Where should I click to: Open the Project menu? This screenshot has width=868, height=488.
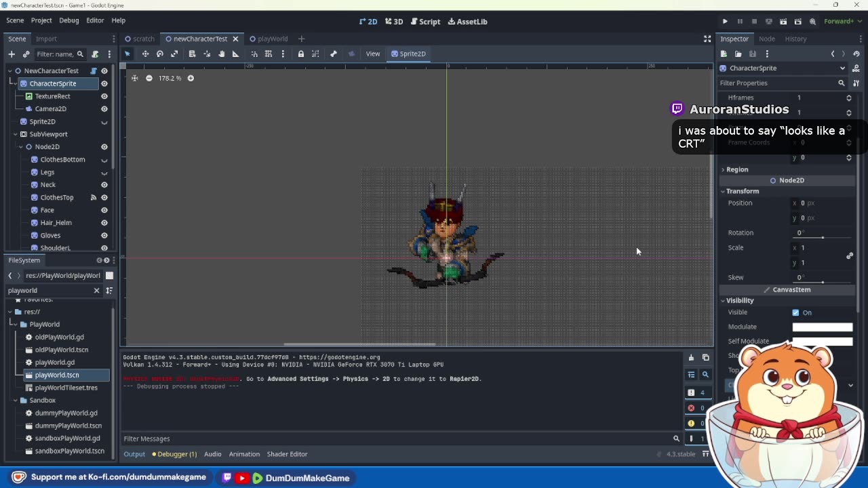[x=41, y=20]
